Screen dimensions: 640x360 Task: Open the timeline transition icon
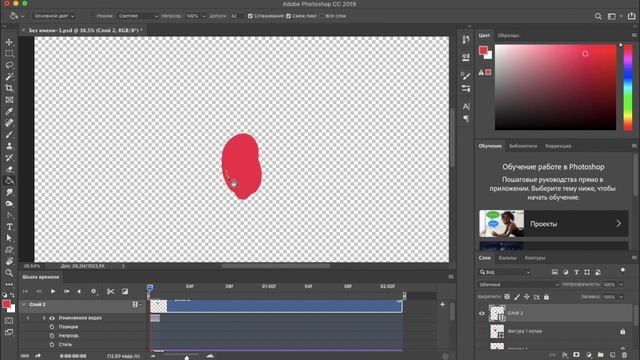(125, 291)
